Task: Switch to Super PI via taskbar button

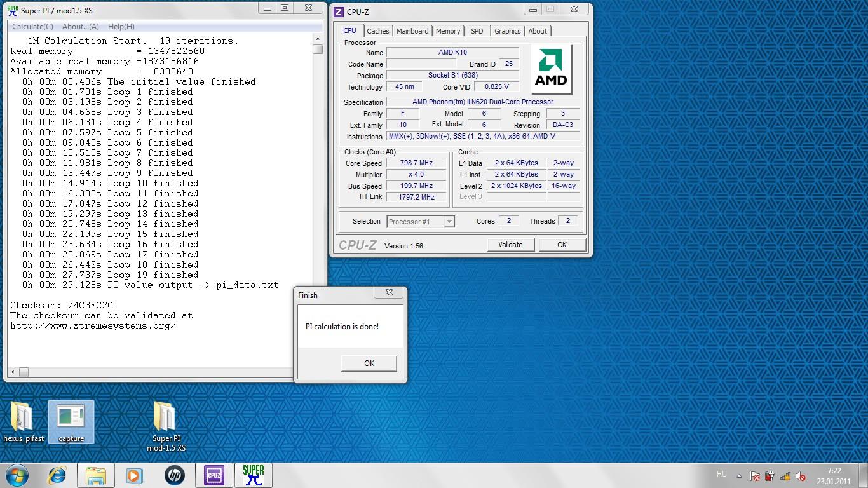Action: tap(254, 475)
